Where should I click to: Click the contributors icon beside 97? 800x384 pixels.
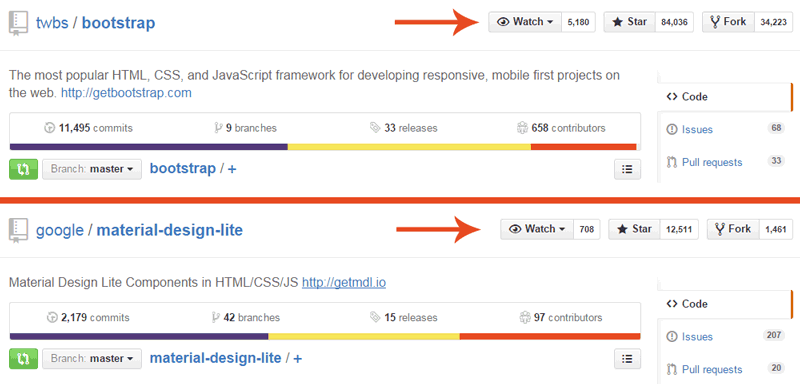(x=525, y=318)
